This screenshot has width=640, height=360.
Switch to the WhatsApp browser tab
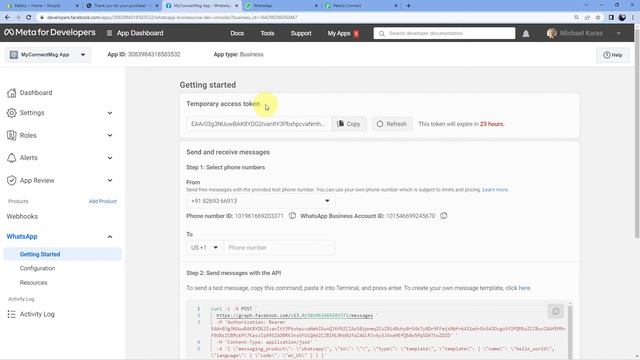[282, 6]
